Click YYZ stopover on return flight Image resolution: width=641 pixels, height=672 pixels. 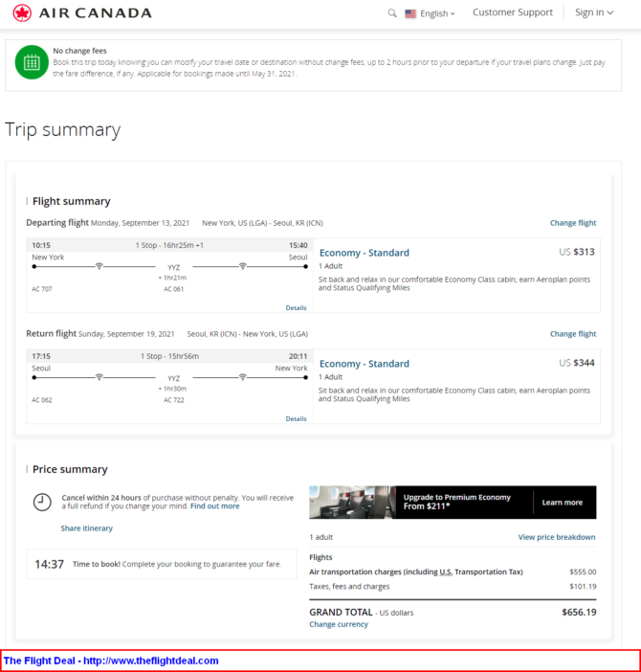[174, 378]
